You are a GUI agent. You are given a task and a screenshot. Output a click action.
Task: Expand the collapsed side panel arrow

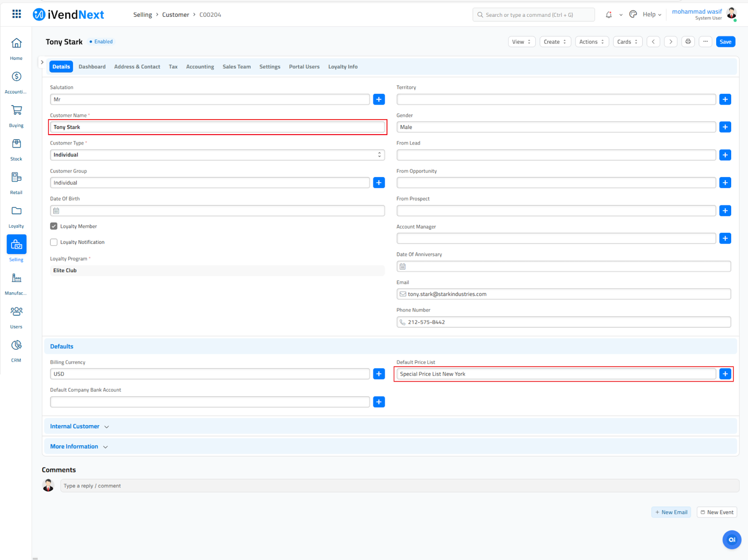(x=42, y=62)
